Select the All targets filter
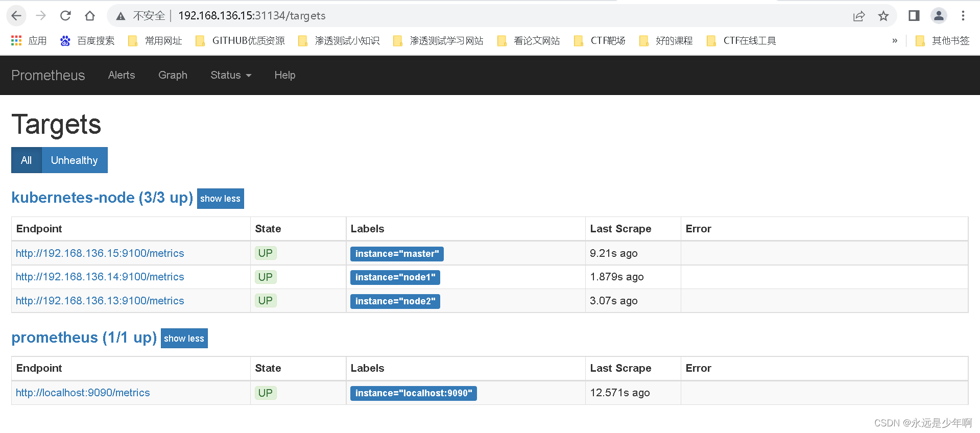 [x=27, y=160]
